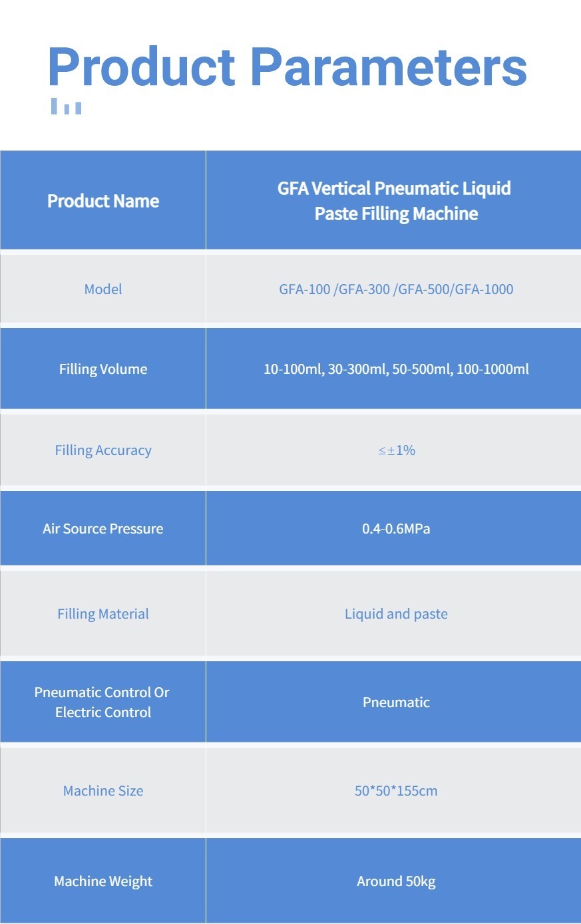Select the Pneumatic Control Or Electric Control label
This screenshot has width=581, height=924.
pos(102,702)
